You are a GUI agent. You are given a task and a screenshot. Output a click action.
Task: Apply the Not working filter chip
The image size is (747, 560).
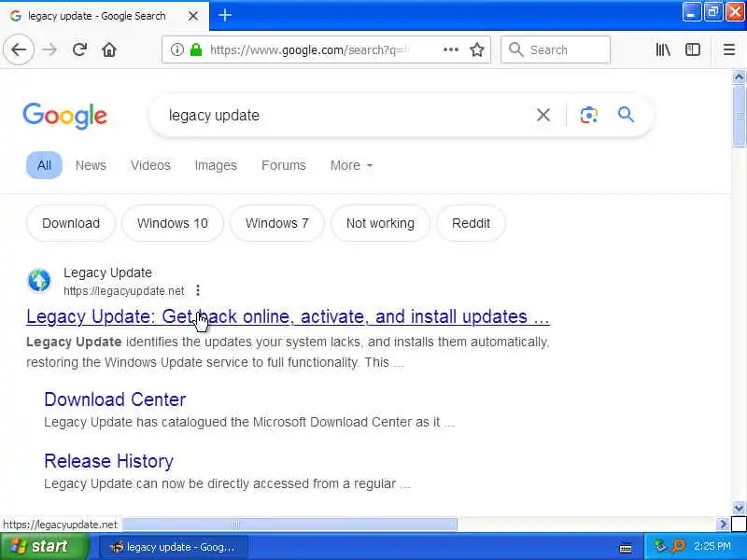[x=380, y=223]
